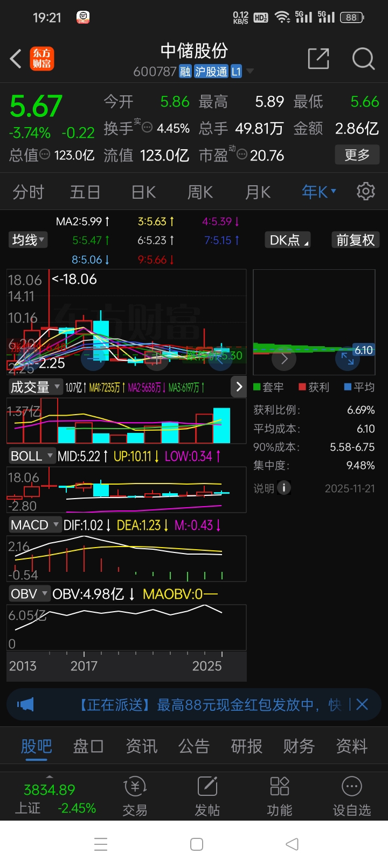Tap the 2017 year axis label
Viewport: 388px width, 868px height.
84,666
